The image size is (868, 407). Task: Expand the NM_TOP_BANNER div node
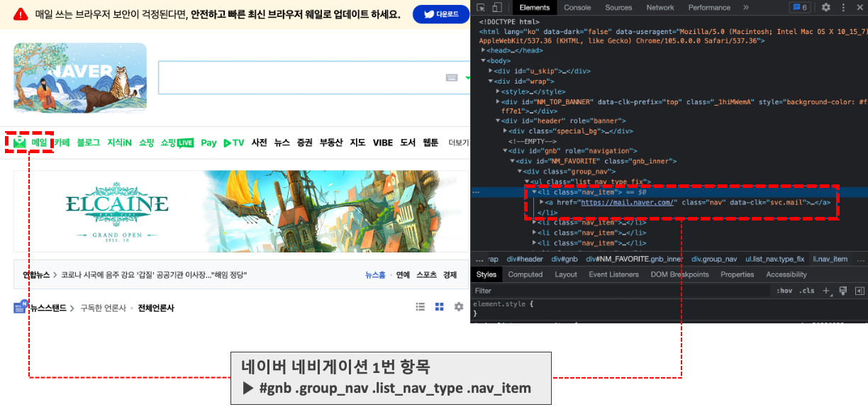pos(499,102)
